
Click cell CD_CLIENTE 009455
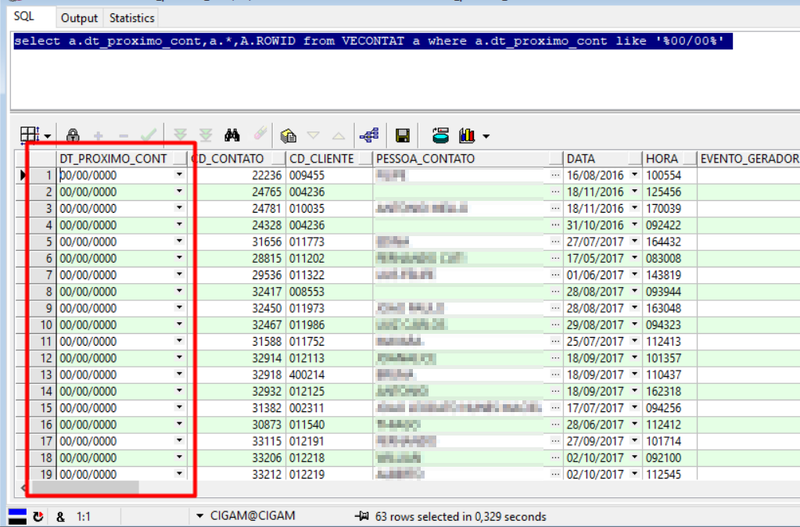(330, 175)
